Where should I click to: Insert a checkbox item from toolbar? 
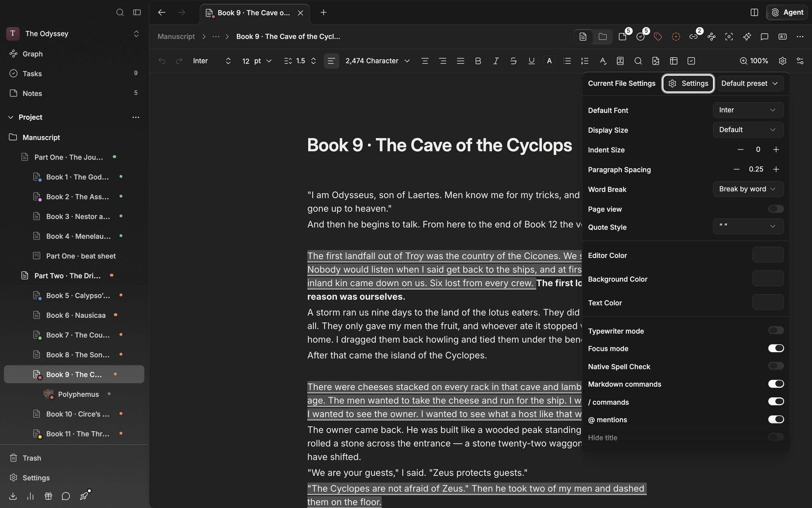coord(691,61)
